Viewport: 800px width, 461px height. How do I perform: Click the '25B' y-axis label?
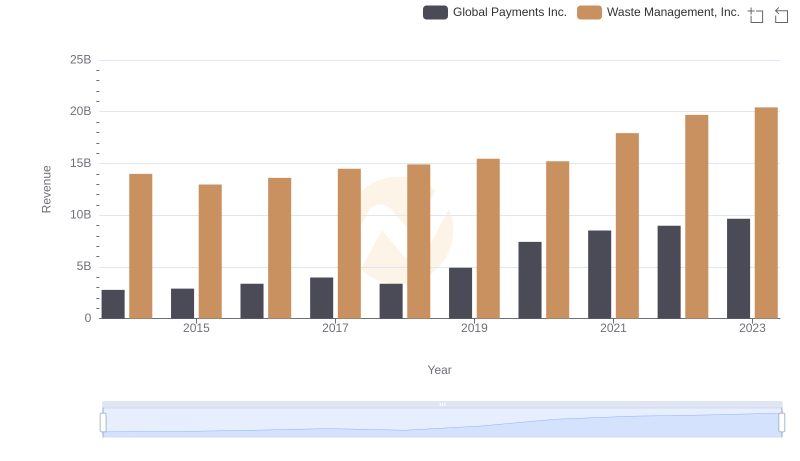81,60
